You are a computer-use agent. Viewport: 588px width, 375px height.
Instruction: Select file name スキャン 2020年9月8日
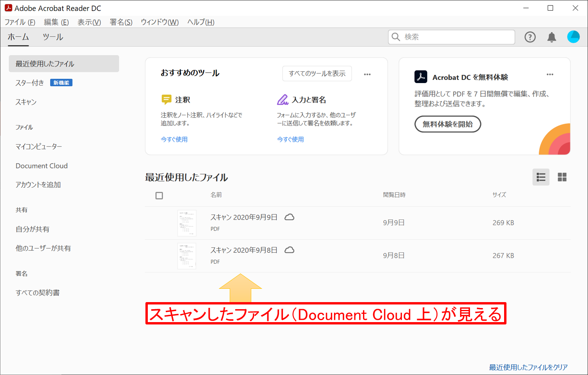coord(244,250)
